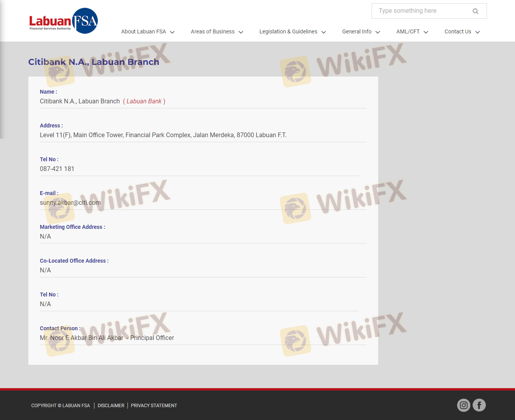The height and width of the screenshot is (420, 515).
Task: Open the Legislation & Guidelines menu
Action: (288, 31)
